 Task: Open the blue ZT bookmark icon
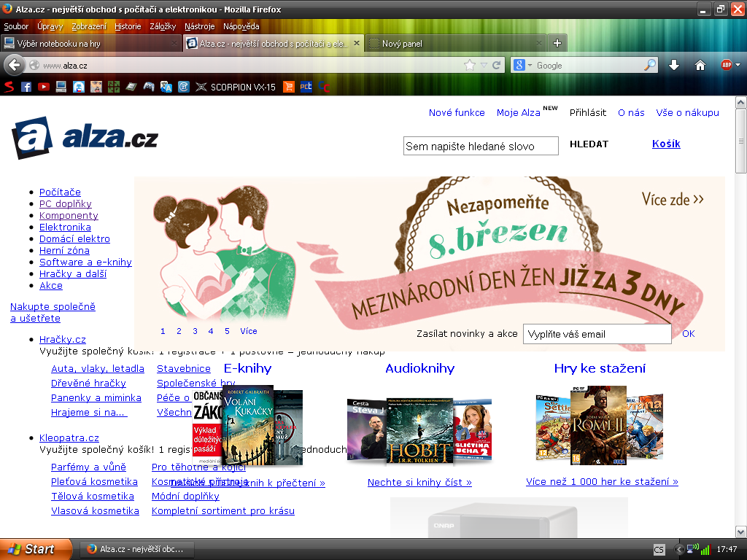pos(183,87)
